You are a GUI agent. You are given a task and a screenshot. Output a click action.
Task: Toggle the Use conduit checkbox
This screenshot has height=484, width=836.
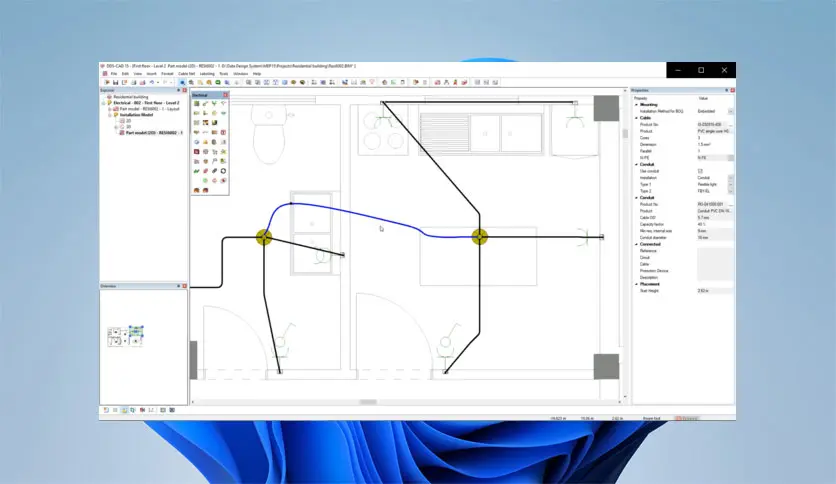click(x=700, y=171)
